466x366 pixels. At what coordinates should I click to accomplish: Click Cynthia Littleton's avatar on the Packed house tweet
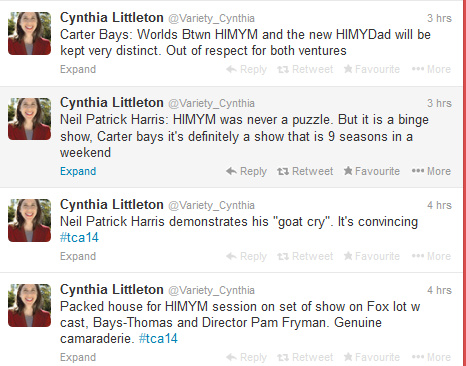point(29,305)
